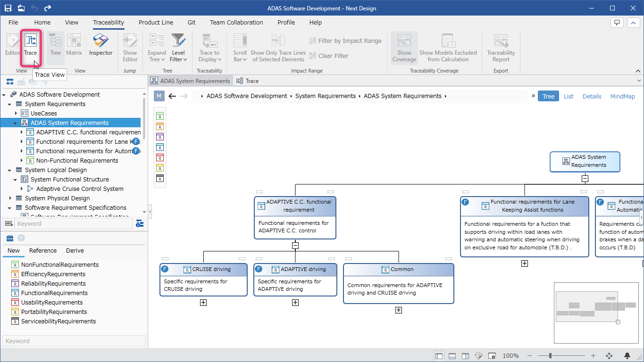Expand the Common requirements node
The width and height of the screenshot is (644, 362).
(399, 310)
